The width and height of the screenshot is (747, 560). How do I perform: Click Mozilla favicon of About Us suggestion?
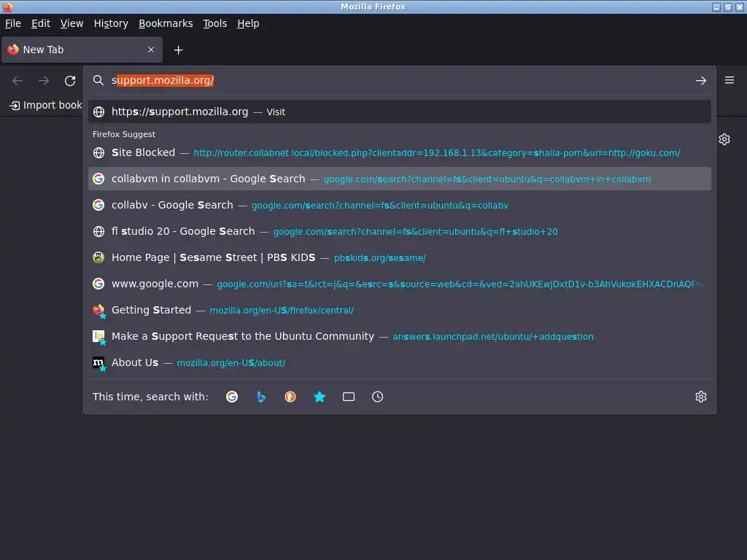click(x=98, y=363)
